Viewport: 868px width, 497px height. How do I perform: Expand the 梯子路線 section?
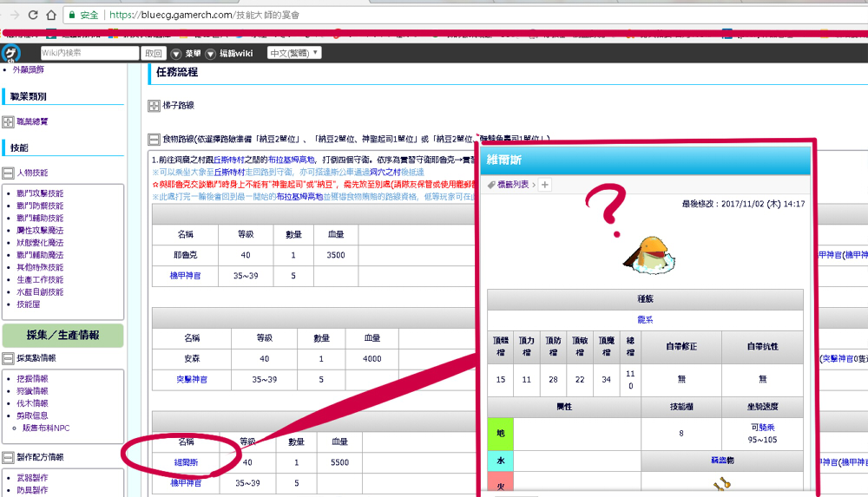coord(154,106)
